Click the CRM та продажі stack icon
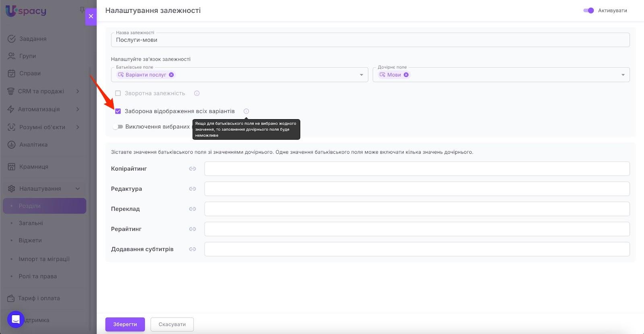The height and width of the screenshot is (334, 644). coord(11,91)
